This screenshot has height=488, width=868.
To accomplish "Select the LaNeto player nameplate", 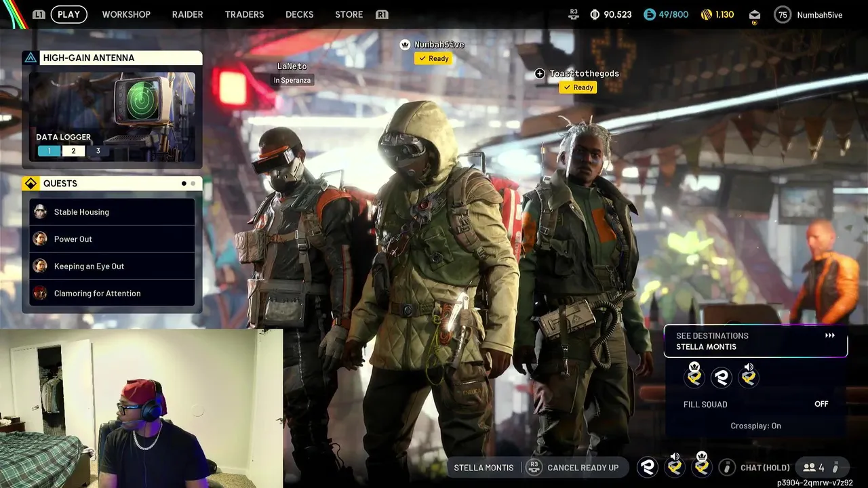I will coord(292,66).
